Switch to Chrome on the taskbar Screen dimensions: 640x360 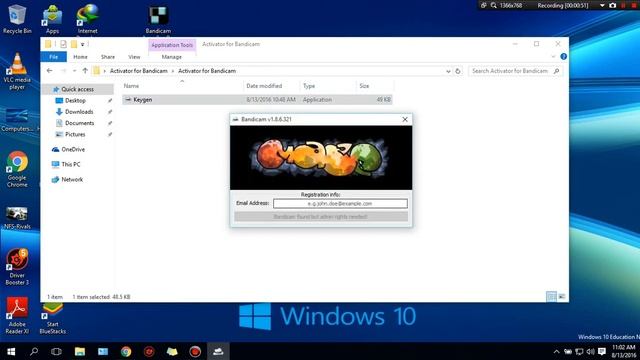(126, 351)
